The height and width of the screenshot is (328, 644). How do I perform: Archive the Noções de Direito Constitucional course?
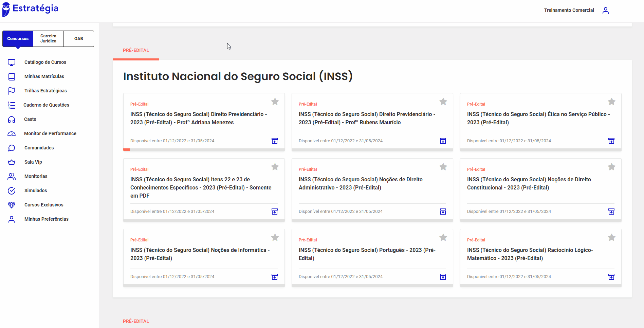[x=611, y=212]
